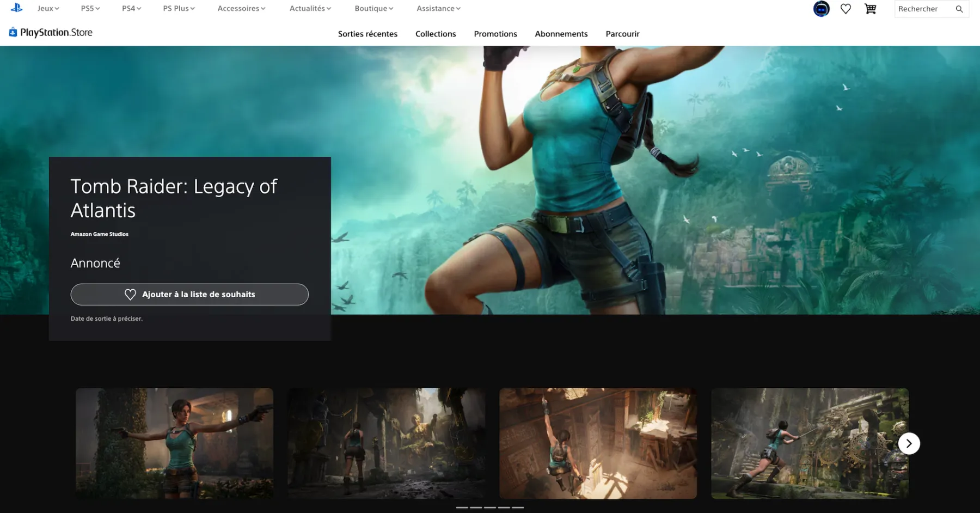Image resolution: width=980 pixels, height=513 pixels.
Task: Open the Promotions tab
Action: (495, 34)
